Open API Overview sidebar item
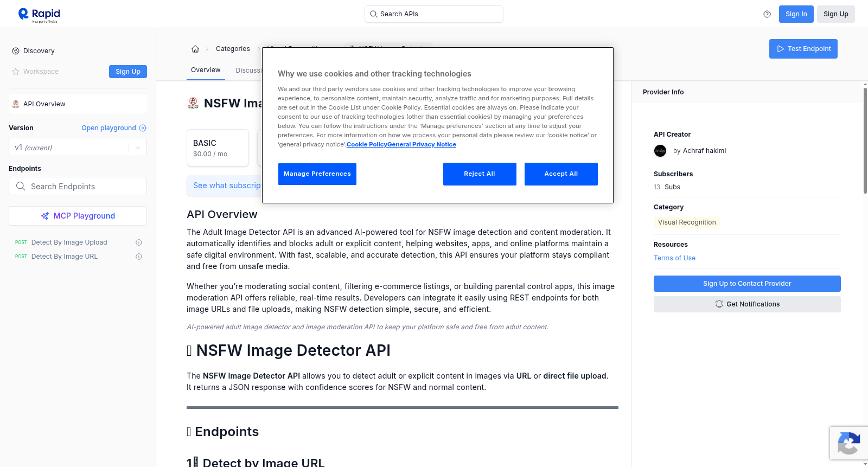Screen dimensions: 868x467 (78, 104)
